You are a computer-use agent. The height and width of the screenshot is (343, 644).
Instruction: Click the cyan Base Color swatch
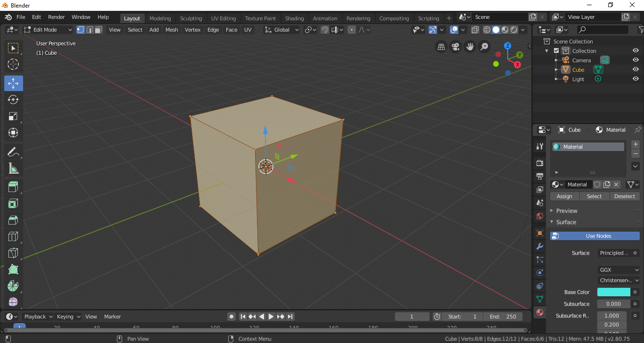[613, 292]
